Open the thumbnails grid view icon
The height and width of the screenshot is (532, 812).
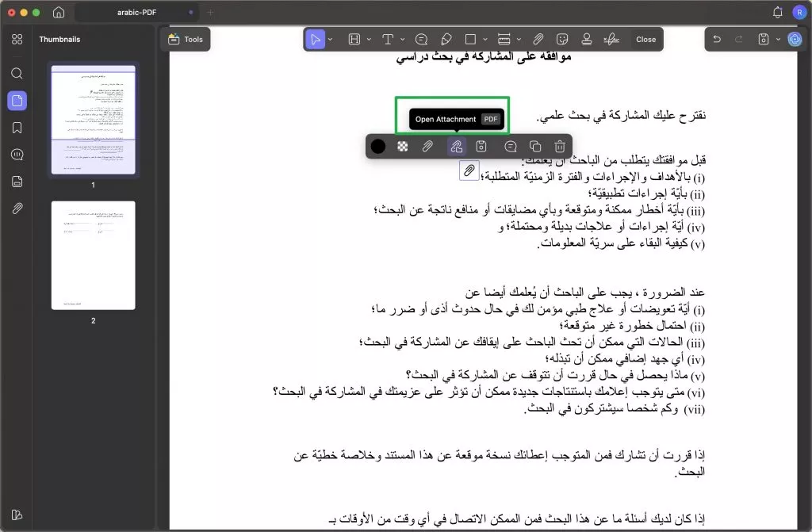(x=17, y=40)
